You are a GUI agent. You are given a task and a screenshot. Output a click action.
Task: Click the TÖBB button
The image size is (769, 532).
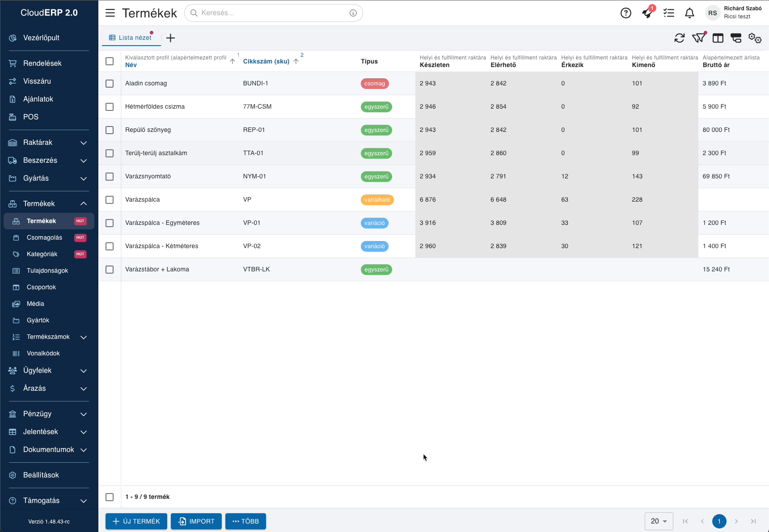[246, 521]
